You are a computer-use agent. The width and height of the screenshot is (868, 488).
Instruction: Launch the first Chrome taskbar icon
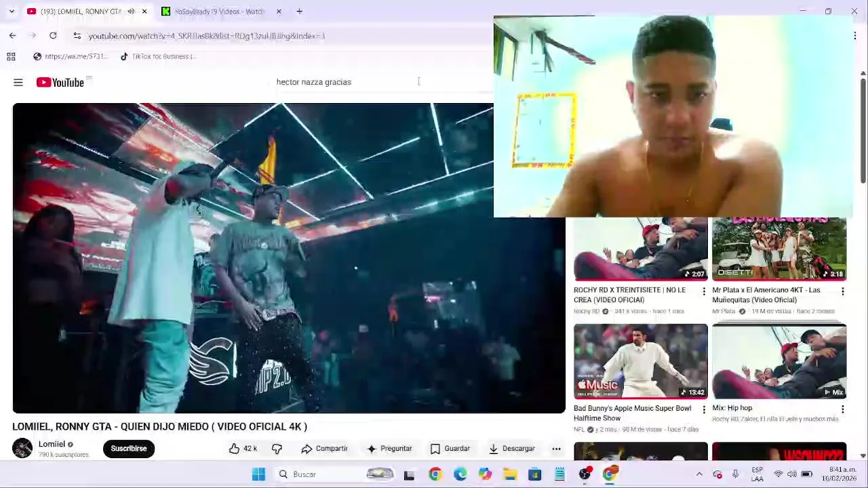coord(435,474)
